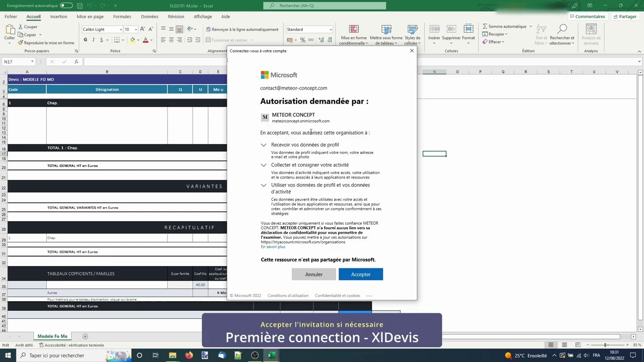Image resolution: width=644 pixels, height=362 pixels.
Task: Click the Format cells icon
Action: pyautogui.click(x=468, y=30)
